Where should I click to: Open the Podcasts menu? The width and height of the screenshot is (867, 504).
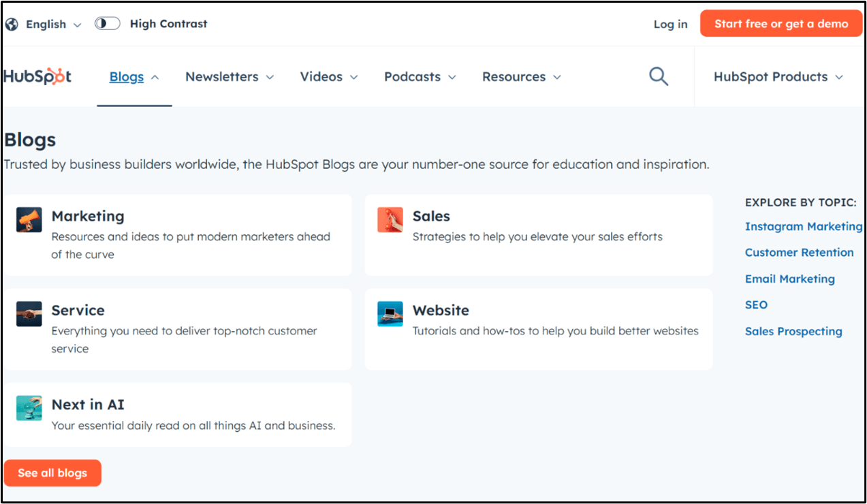[x=420, y=77]
